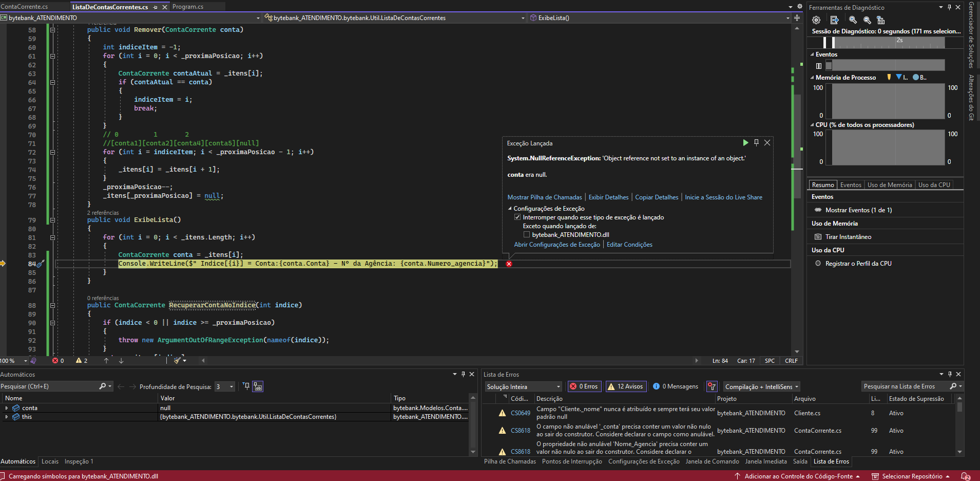This screenshot has width=980, height=481.
Task: Collapse the ExibeLista method at line 79
Action: pos(52,220)
